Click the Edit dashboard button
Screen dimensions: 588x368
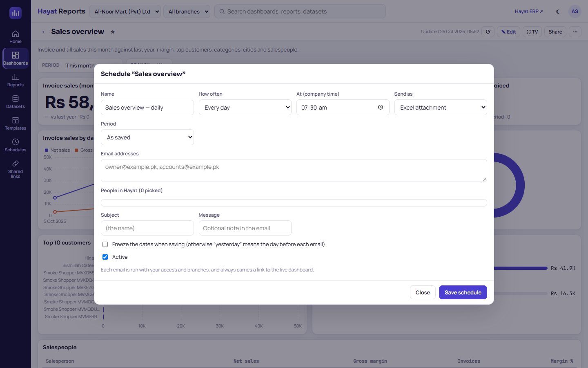point(508,31)
